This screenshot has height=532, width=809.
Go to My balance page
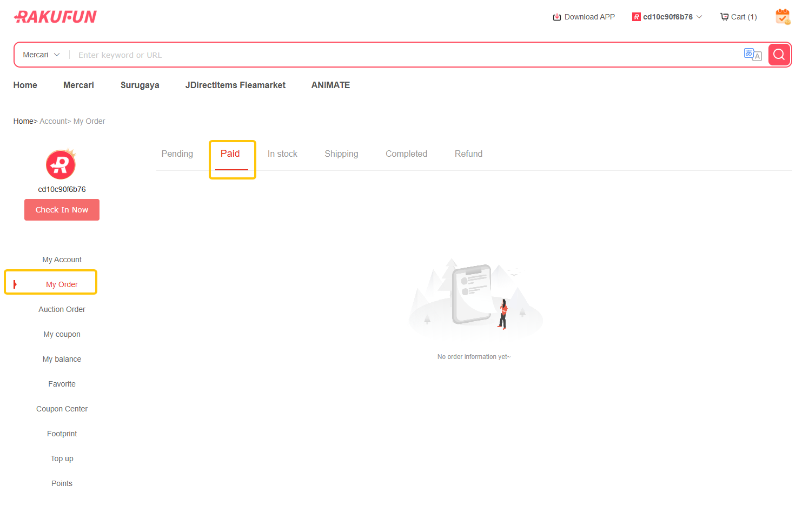coord(62,359)
